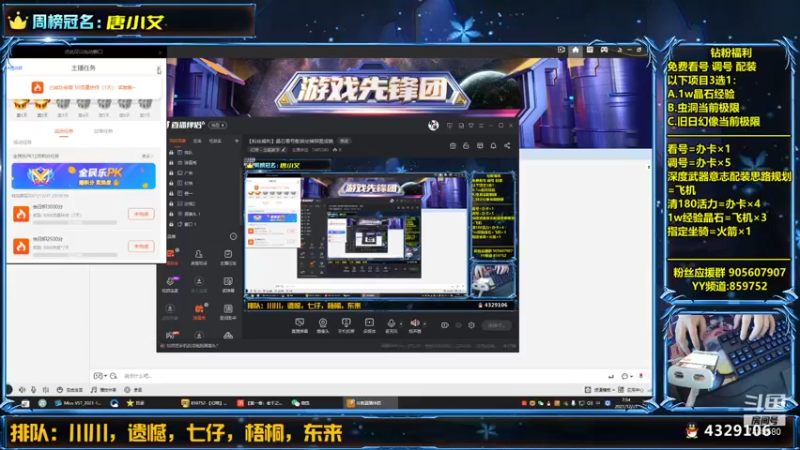Click 未完成 button for 3000分 task

tap(141, 214)
